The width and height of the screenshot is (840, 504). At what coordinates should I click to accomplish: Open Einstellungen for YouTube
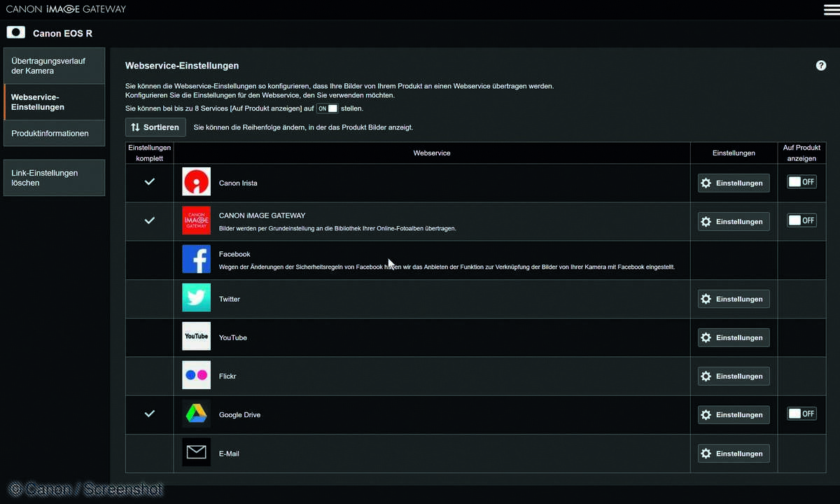click(734, 337)
